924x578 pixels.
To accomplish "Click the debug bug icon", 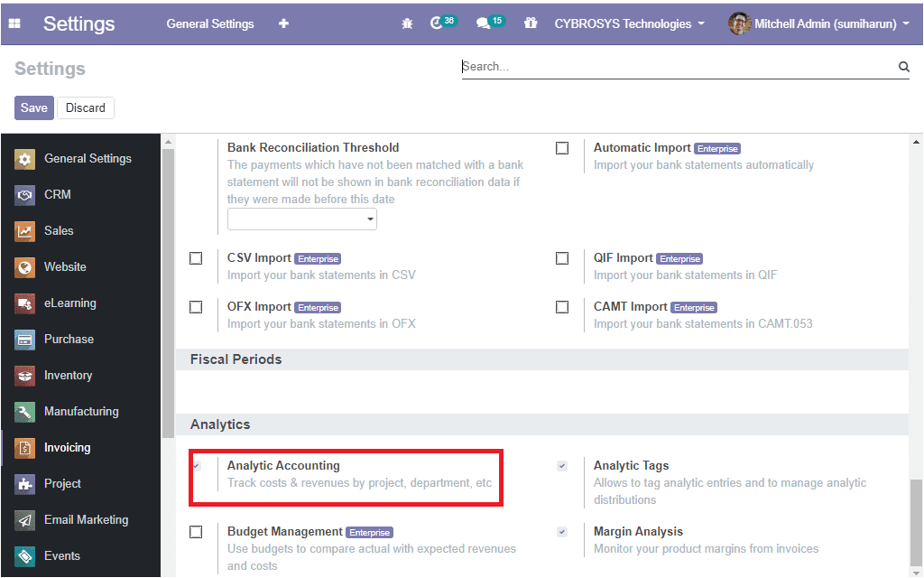I will (407, 23).
